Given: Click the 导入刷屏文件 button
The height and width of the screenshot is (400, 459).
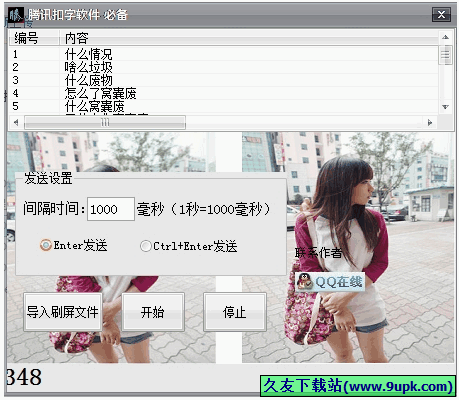Looking at the screenshot, I should point(63,312).
